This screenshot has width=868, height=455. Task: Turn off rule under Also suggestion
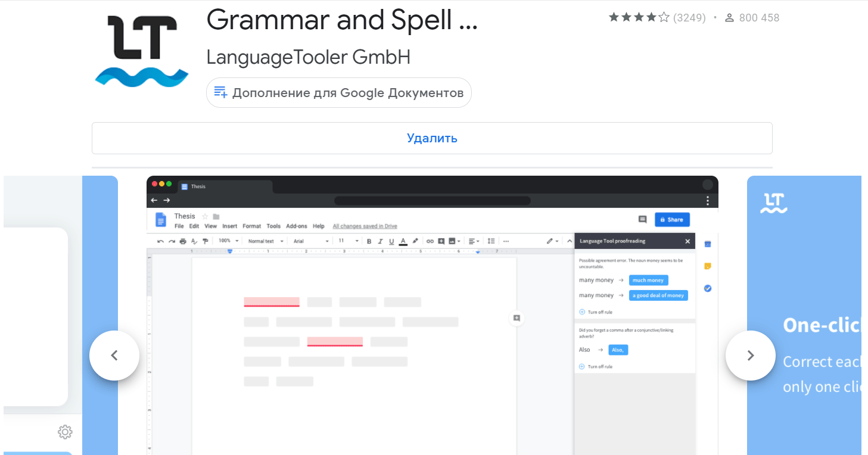click(596, 366)
